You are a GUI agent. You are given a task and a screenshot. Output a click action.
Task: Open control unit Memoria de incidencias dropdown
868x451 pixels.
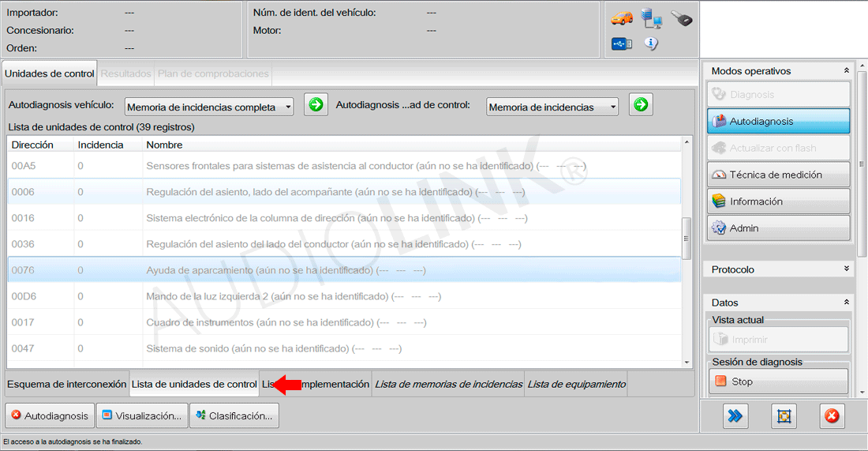coord(552,107)
